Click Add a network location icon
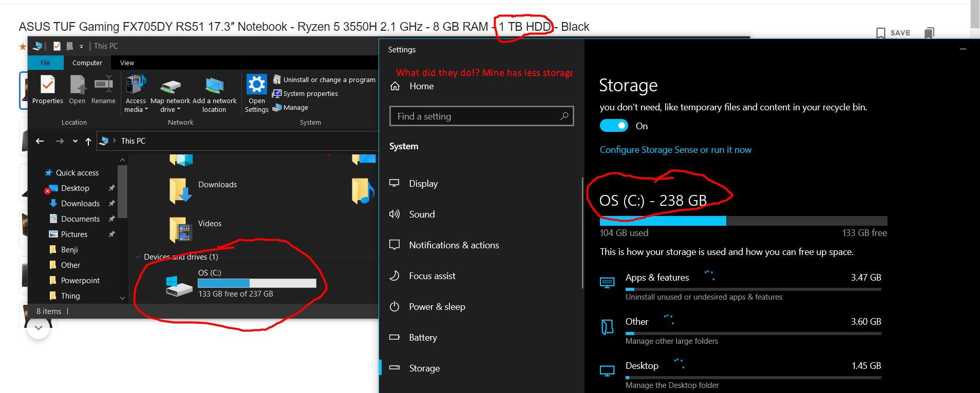The image size is (980, 393). (214, 85)
